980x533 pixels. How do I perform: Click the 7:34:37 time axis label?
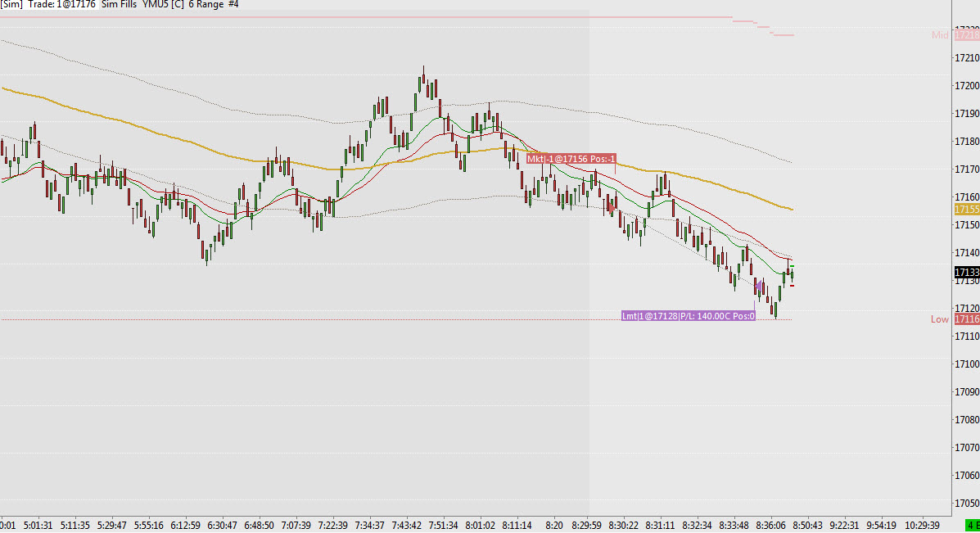click(369, 526)
